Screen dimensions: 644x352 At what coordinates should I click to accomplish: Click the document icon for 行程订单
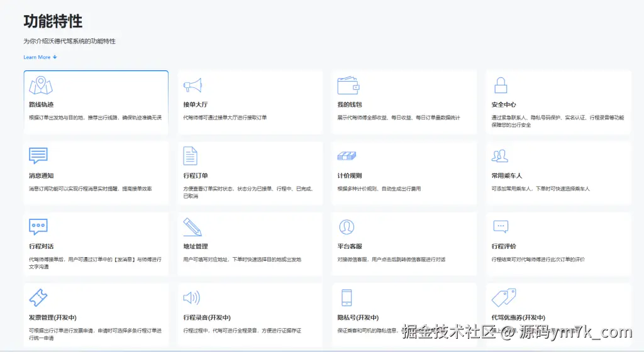[190, 156]
